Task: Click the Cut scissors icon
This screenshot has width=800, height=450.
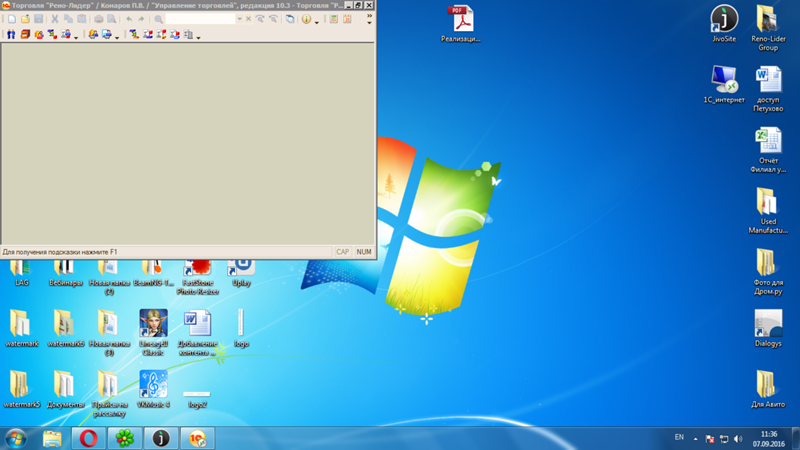Action: pos(55,19)
